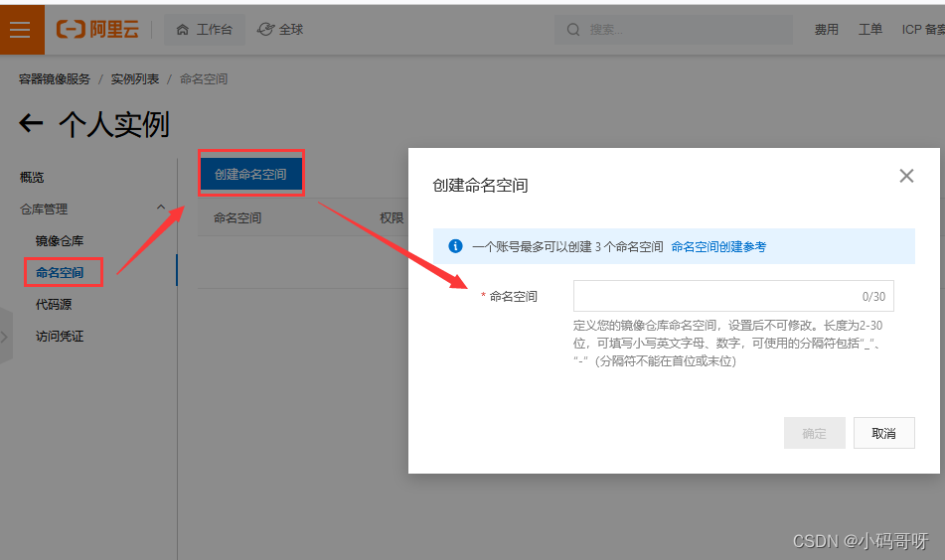Image resolution: width=945 pixels, height=560 pixels.
Task: Select 镜像仓库 in the sidebar
Action: click(x=60, y=241)
